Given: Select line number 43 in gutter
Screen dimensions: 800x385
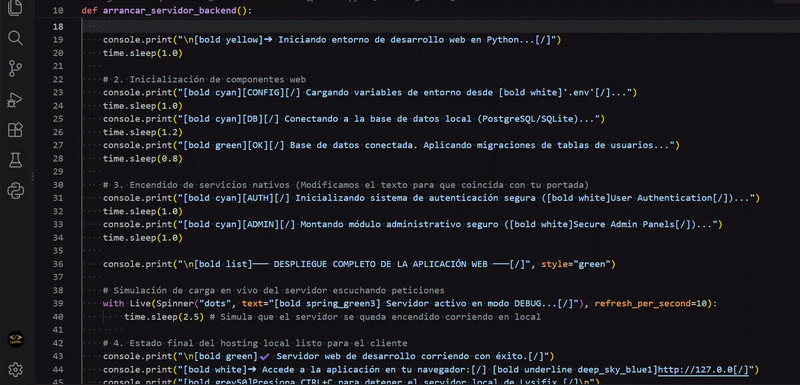Looking at the screenshot, I should pos(58,356).
